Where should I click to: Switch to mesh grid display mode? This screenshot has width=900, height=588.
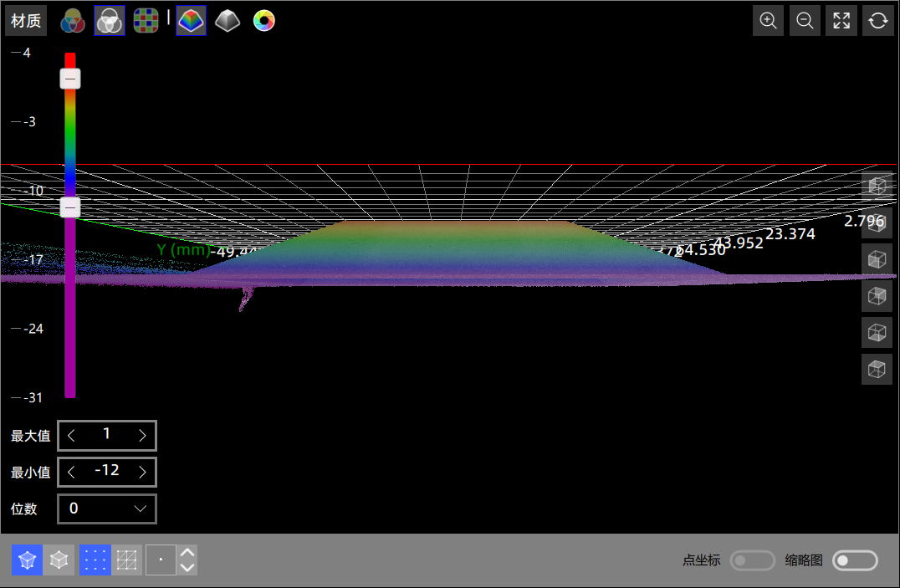point(127,560)
